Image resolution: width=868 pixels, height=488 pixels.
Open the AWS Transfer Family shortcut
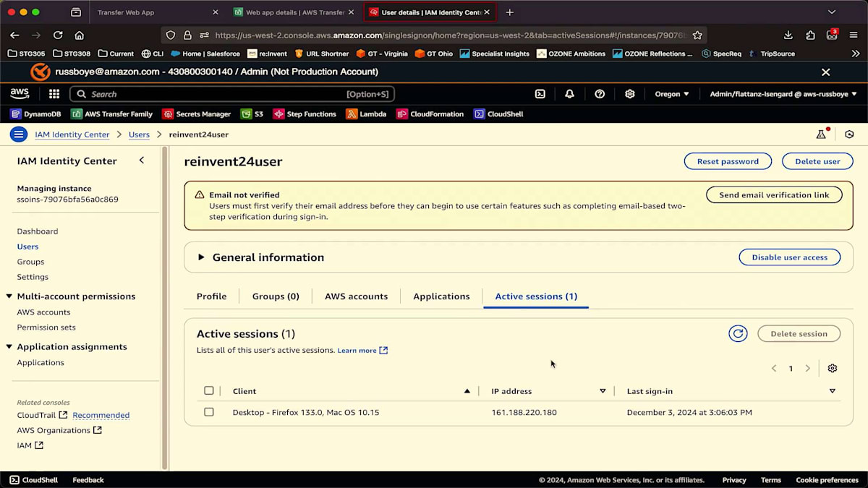pos(112,114)
